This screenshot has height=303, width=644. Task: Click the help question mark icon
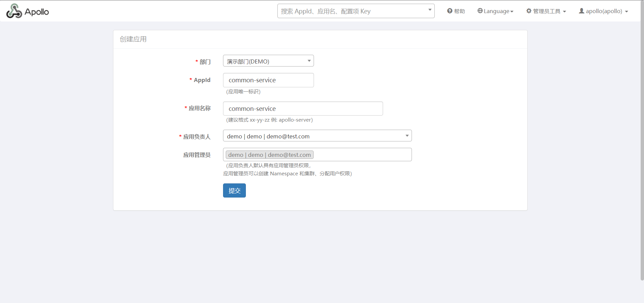tap(449, 11)
